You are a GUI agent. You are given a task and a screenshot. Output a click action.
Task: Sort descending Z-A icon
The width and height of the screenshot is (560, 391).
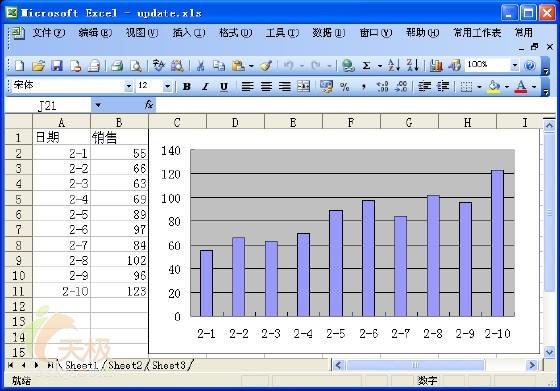(412, 66)
